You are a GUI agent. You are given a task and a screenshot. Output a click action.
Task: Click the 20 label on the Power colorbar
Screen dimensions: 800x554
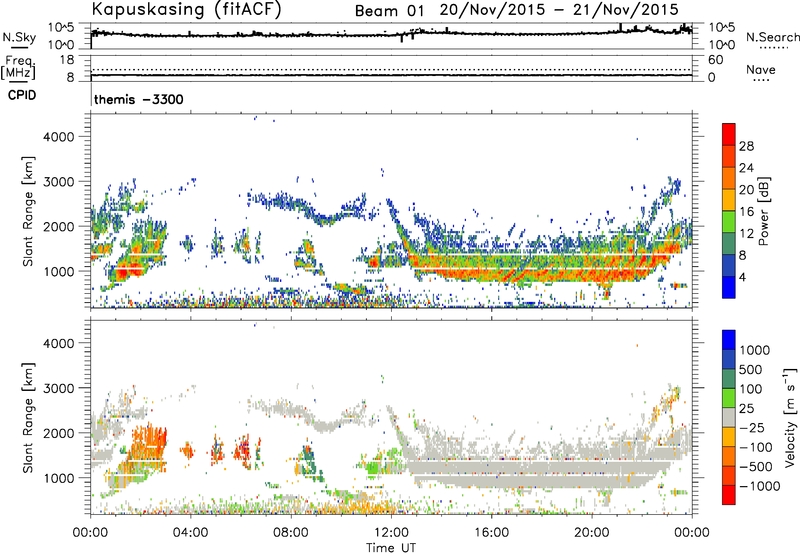tap(746, 190)
